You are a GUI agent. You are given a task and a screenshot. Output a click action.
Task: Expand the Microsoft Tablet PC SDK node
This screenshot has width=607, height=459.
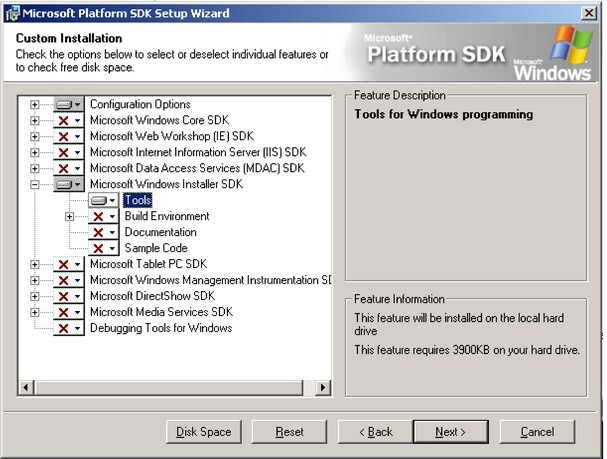click(34, 264)
